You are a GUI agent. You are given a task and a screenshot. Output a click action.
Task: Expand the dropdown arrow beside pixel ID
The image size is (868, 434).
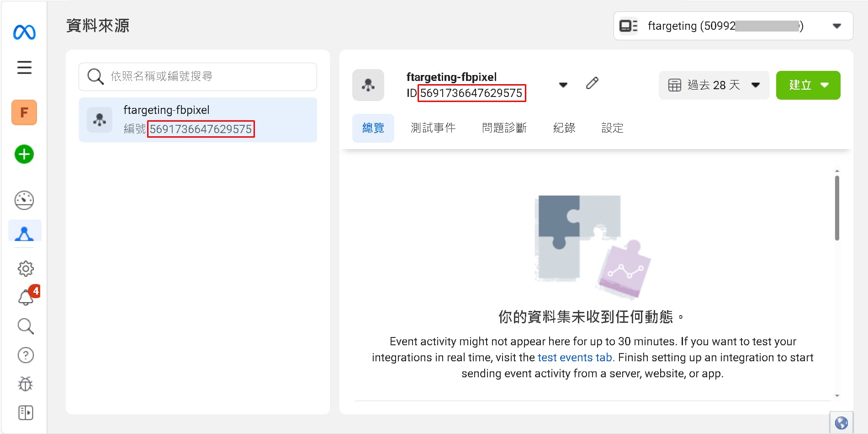click(563, 85)
